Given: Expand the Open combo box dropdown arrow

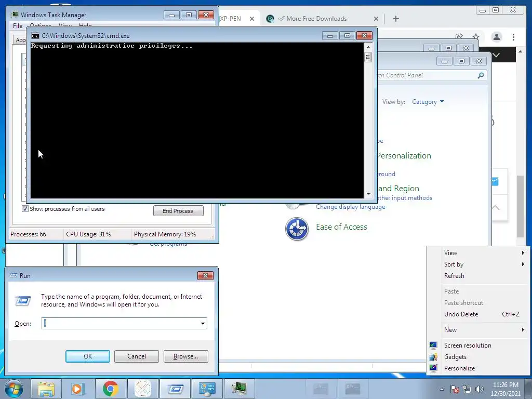Looking at the screenshot, I should [x=203, y=323].
